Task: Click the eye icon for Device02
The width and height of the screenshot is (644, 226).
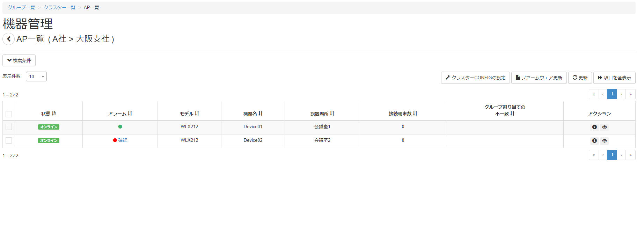Action: pyautogui.click(x=605, y=141)
